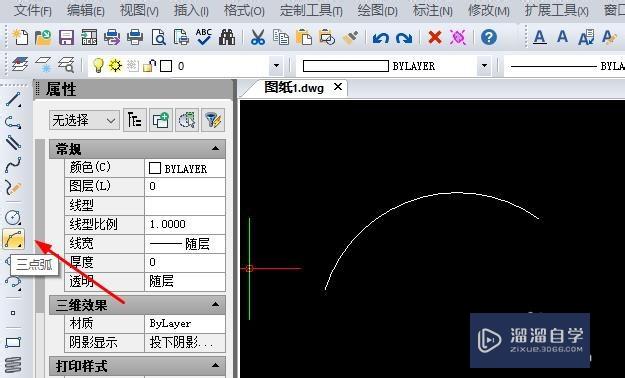Click the layer color square in layer toolbar

pos(166,66)
